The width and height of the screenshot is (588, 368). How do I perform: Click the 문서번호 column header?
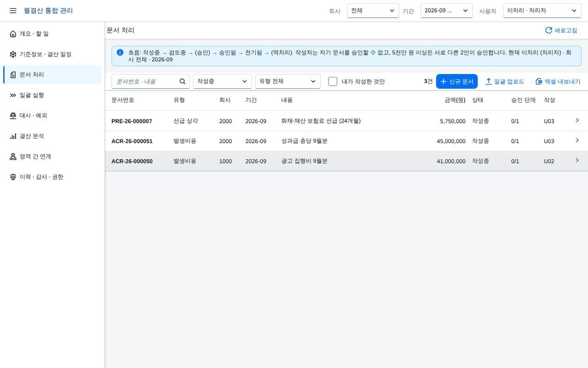tap(123, 100)
